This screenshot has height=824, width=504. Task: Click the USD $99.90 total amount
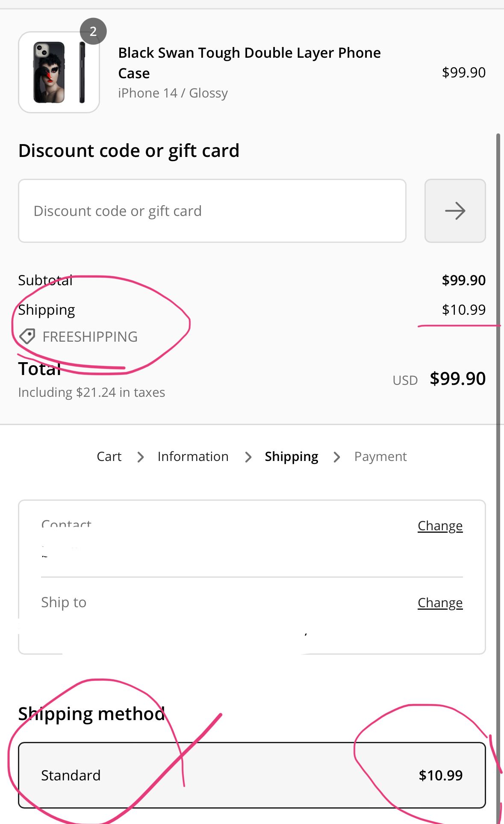457,379
